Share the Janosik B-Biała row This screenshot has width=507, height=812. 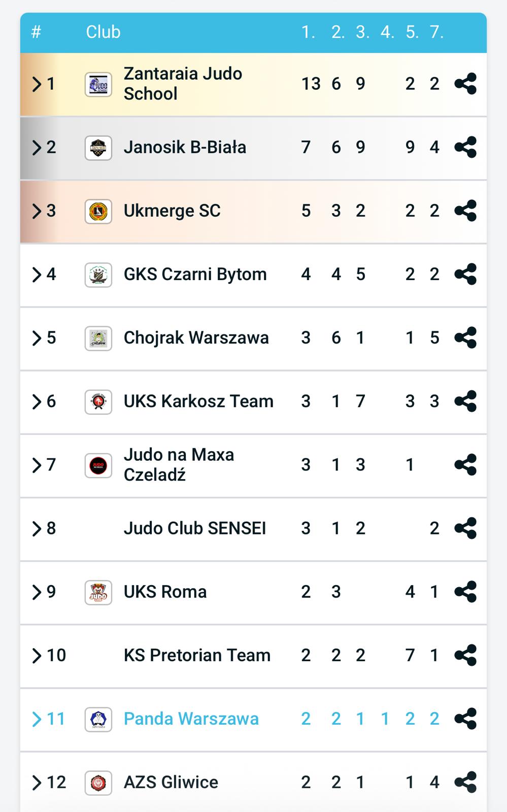[x=465, y=147]
